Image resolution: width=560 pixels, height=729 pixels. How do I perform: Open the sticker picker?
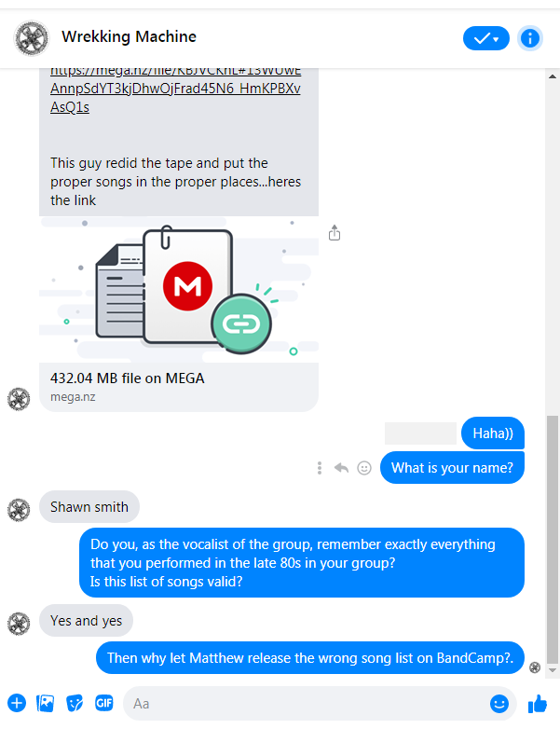tap(75, 703)
